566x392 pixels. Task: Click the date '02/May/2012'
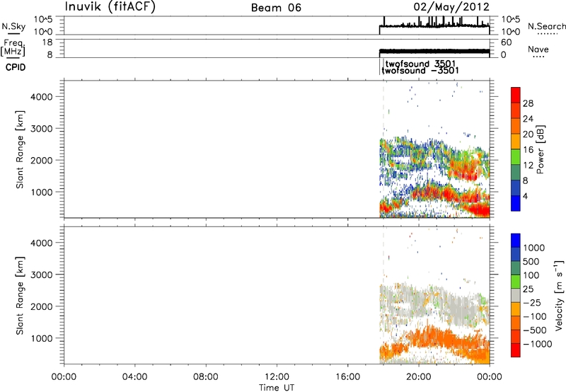pos(451,7)
